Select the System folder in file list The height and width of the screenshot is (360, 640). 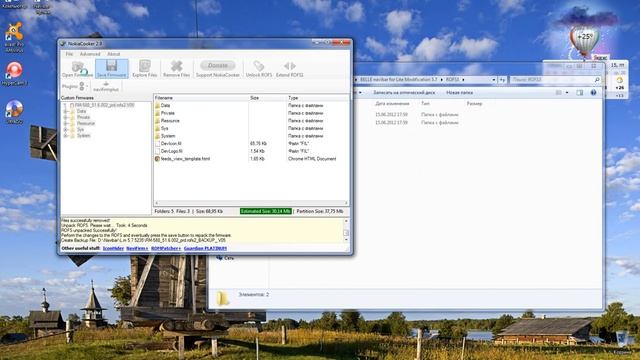tap(168, 136)
